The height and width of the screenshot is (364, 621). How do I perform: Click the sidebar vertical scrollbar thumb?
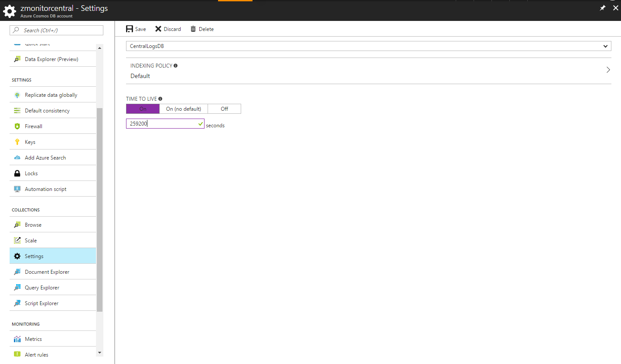[x=99, y=210]
